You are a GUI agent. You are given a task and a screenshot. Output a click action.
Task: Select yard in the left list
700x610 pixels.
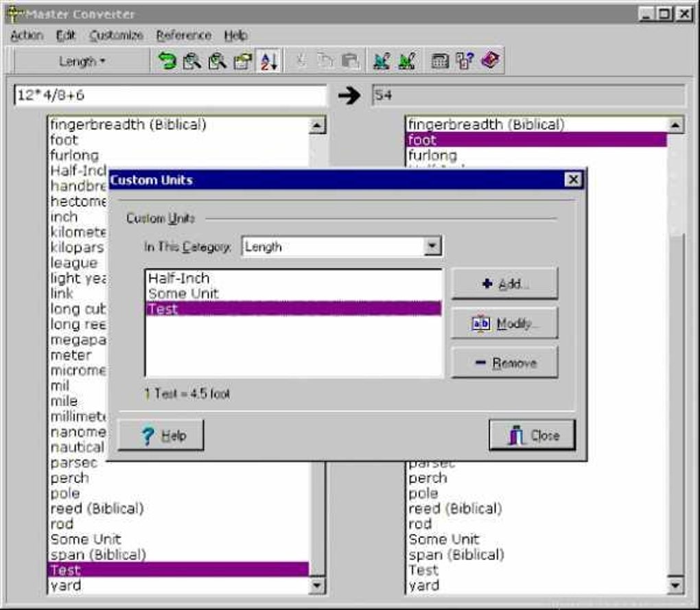(178, 585)
